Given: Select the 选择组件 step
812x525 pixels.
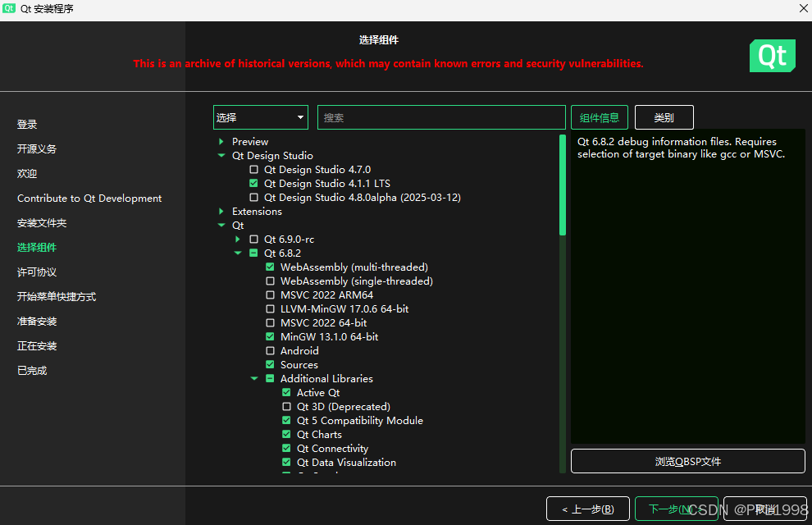Looking at the screenshot, I should (37, 248).
